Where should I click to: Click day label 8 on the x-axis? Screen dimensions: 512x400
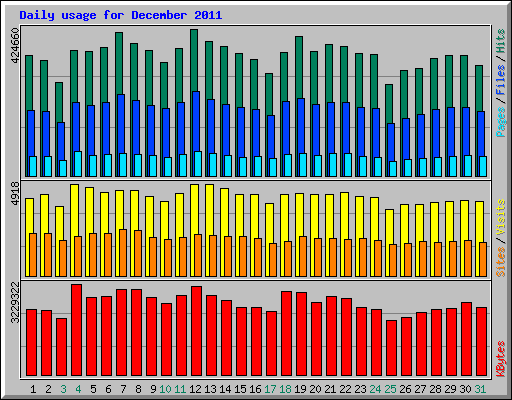[x=138, y=389]
